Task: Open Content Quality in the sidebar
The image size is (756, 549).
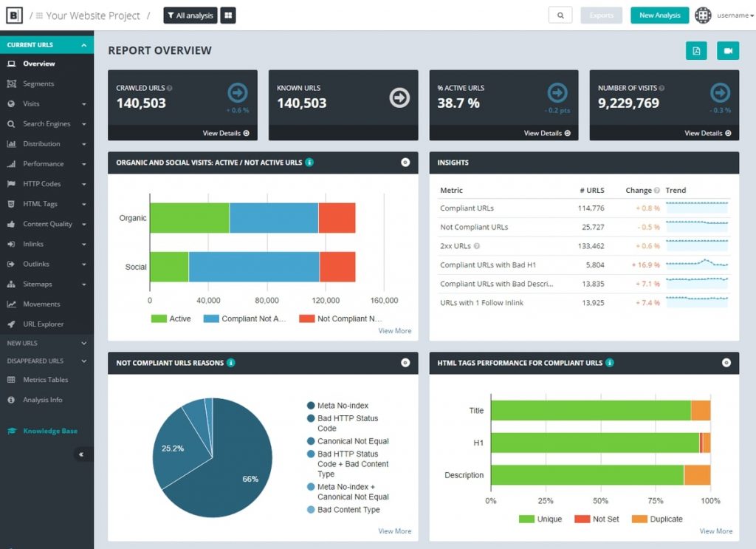Action: (x=47, y=225)
